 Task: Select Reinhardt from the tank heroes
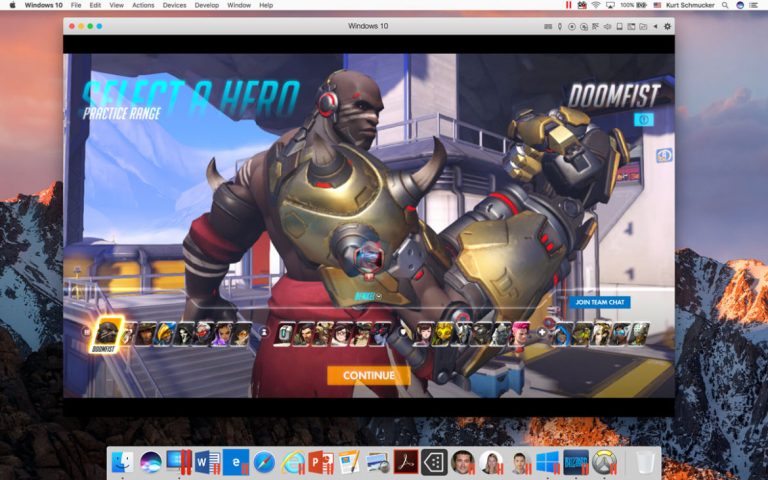tap(462, 334)
